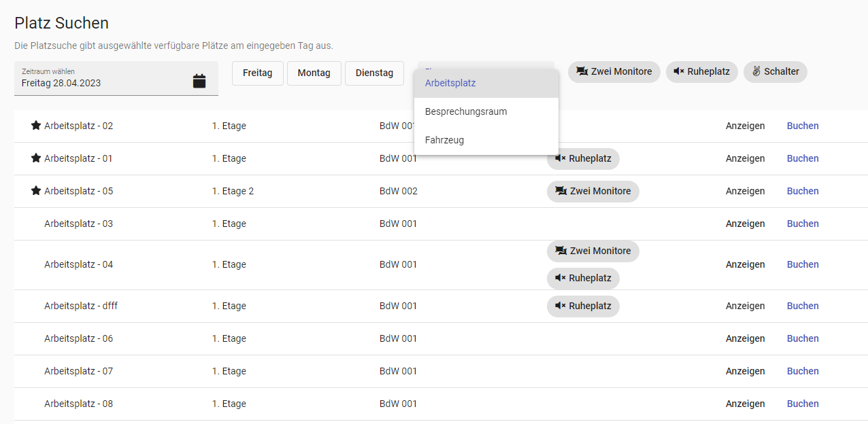This screenshot has width=868, height=424.
Task: Book Arbeitsplatz - 03 via Buchen
Action: tap(803, 224)
